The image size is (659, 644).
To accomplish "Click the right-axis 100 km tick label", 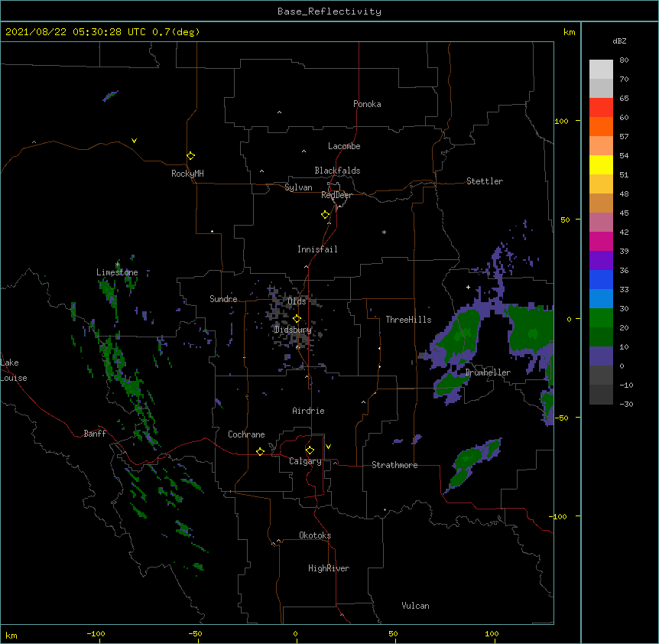I will click(561, 121).
